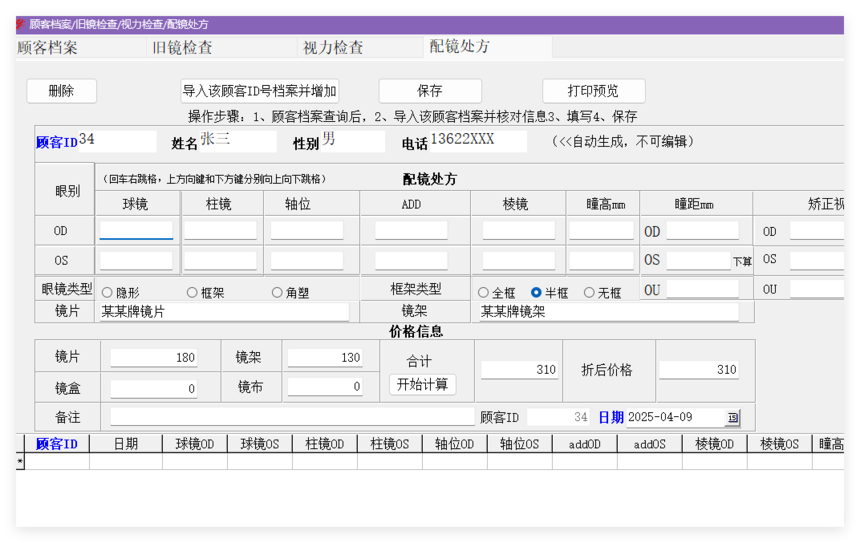Click the 镜盒 price field
The image size is (860, 543).
point(154,388)
